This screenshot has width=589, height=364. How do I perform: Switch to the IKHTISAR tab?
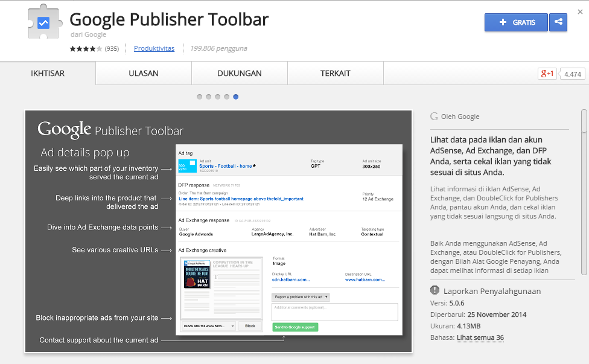pos(48,73)
